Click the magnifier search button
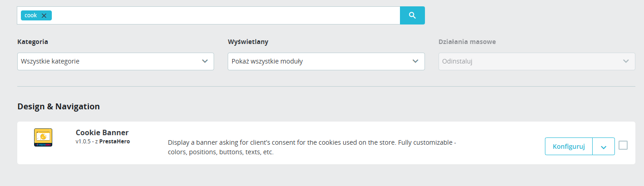 coord(412,15)
